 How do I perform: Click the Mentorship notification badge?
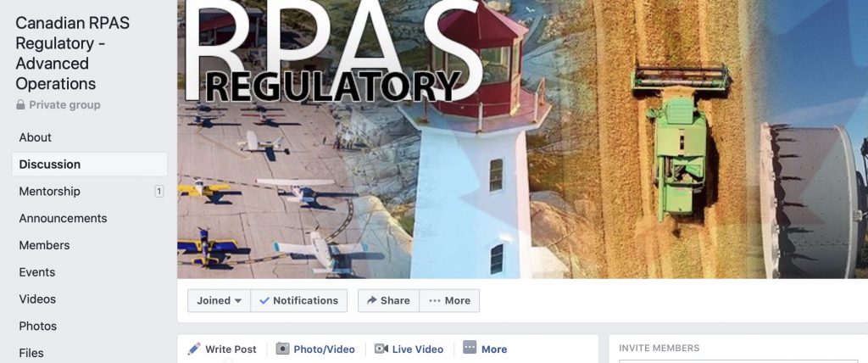[x=159, y=191]
